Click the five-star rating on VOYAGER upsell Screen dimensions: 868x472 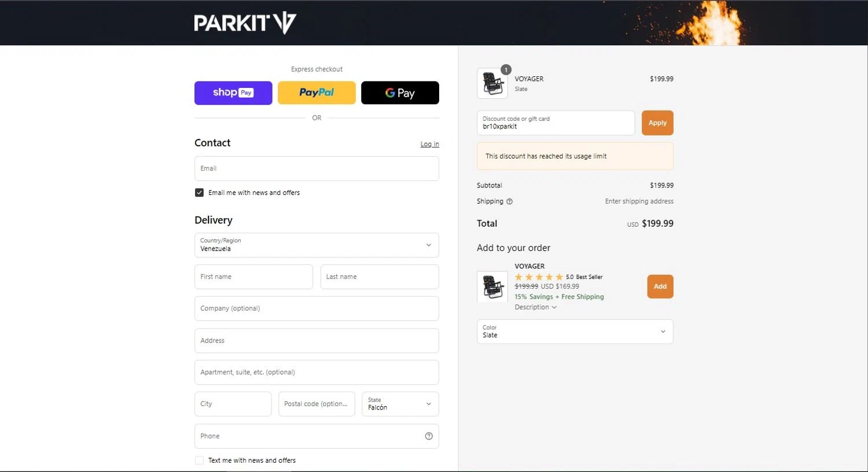point(539,277)
